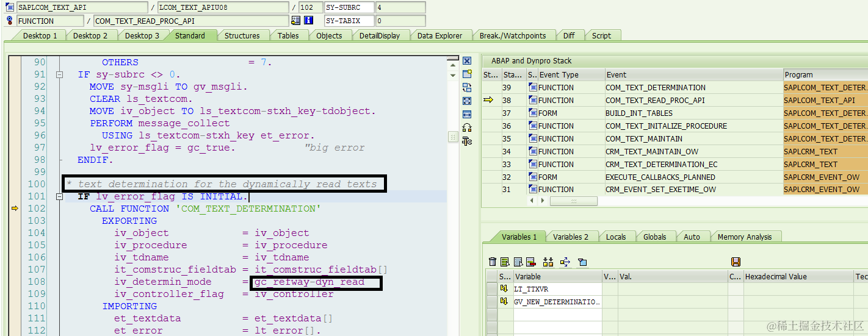This screenshot has height=336, width=868.
Task: Click the new tool icon with yellow star
Action: pyautogui.click(x=467, y=74)
